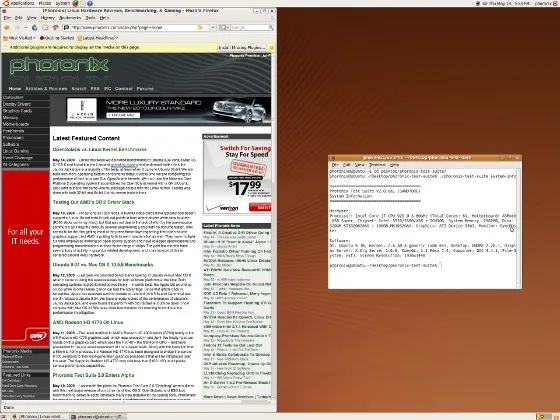Open the Places menu in the top panel
This screenshot has height=420, width=560.
[45, 3]
